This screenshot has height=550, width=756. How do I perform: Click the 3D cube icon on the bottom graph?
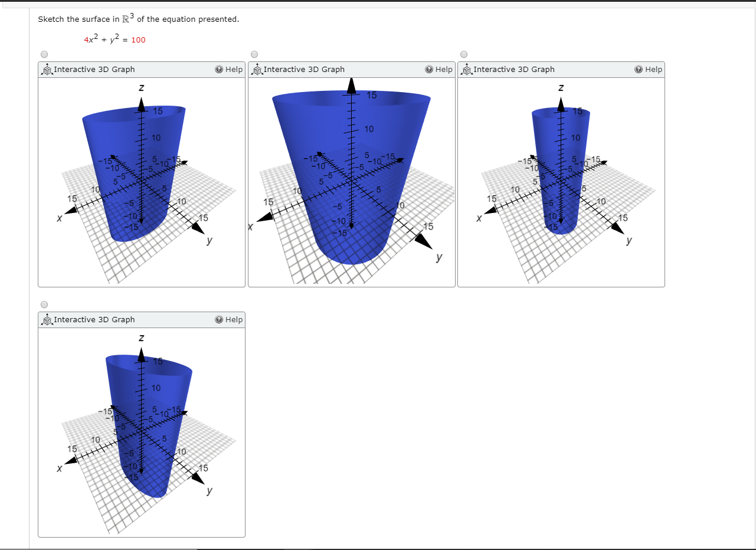click(x=47, y=319)
